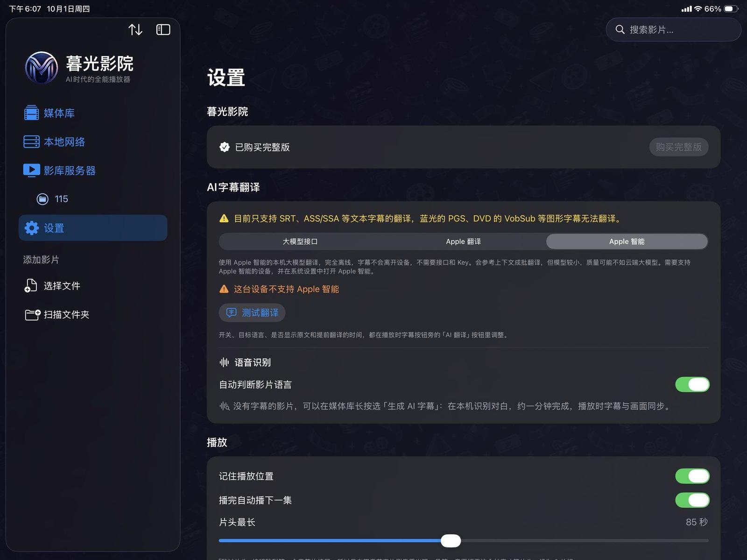Click the waveform icon beside 语音识别

click(x=224, y=362)
